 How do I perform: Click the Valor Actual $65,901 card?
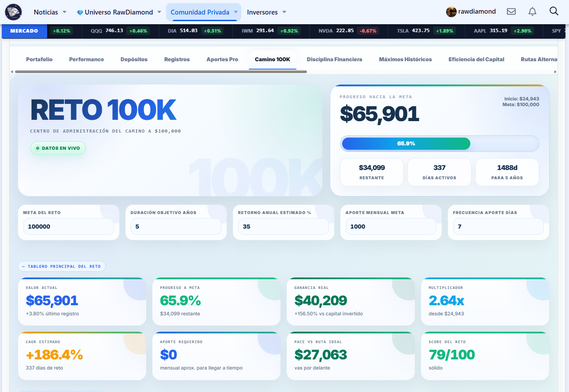82,302
